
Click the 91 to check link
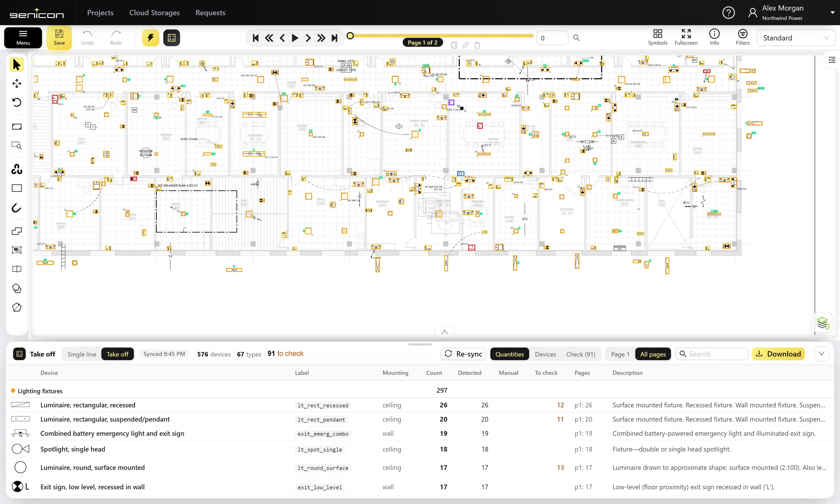pyautogui.click(x=285, y=353)
